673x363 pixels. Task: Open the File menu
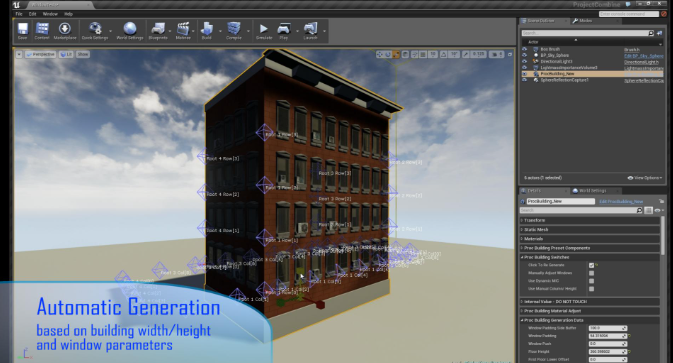coord(19,14)
